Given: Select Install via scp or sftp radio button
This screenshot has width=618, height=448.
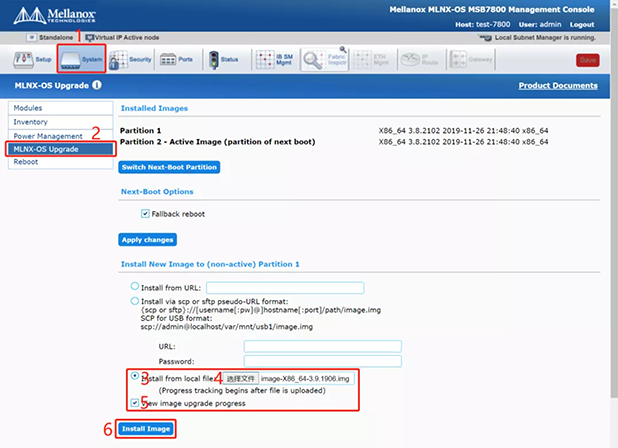Looking at the screenshot, I should [135, 301].
